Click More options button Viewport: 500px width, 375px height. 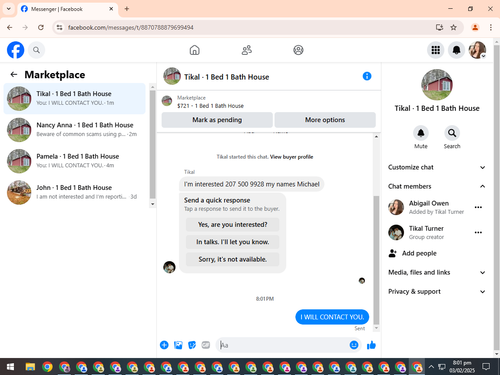(325, 120)
